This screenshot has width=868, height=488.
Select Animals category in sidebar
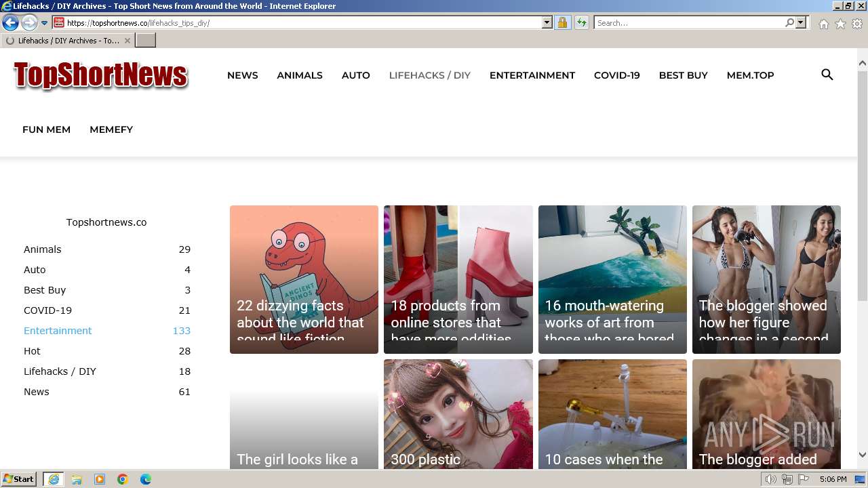point(107,249)
